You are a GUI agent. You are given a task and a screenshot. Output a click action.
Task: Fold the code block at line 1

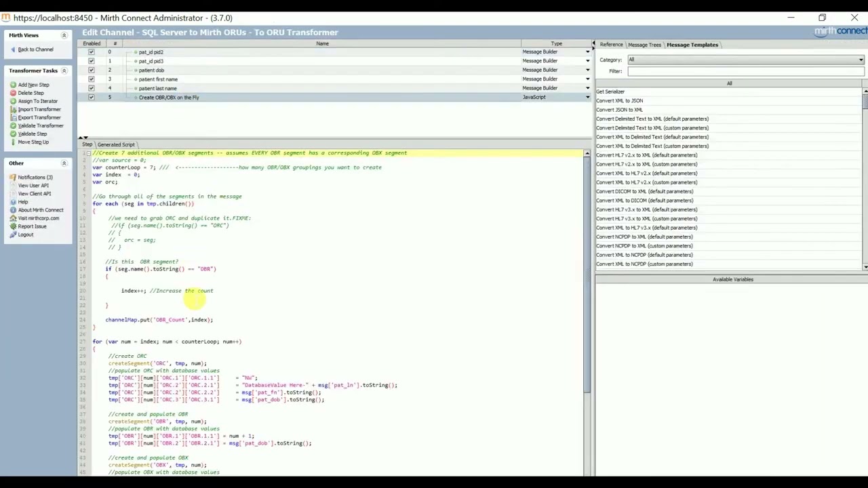[88, 152]
